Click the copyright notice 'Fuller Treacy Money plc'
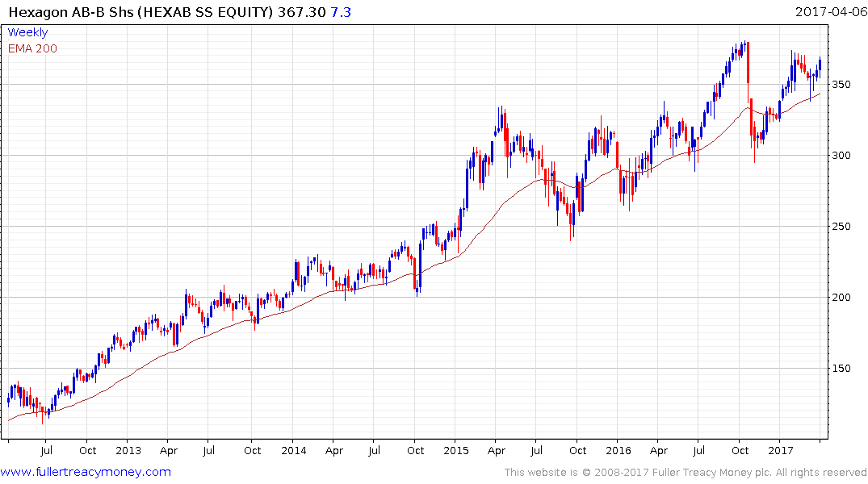This screenshot has width=868, height=484. pyautogui.click(x=712, y=473)
